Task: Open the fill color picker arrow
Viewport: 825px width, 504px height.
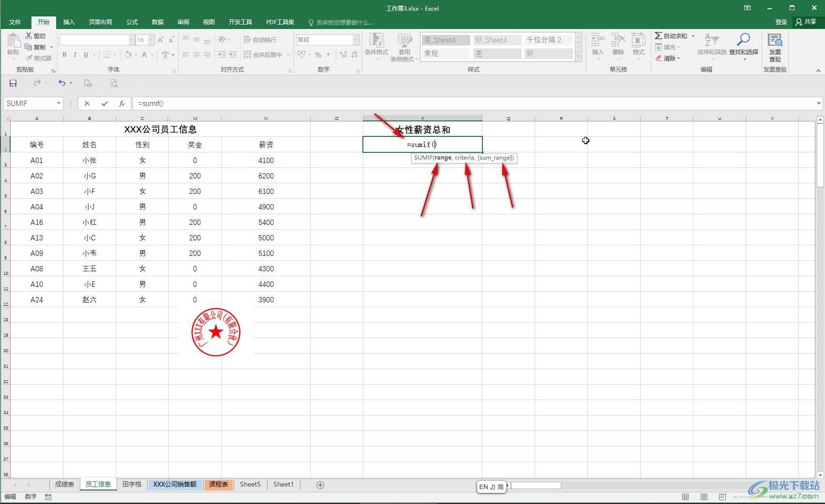Action: (136, 55)
